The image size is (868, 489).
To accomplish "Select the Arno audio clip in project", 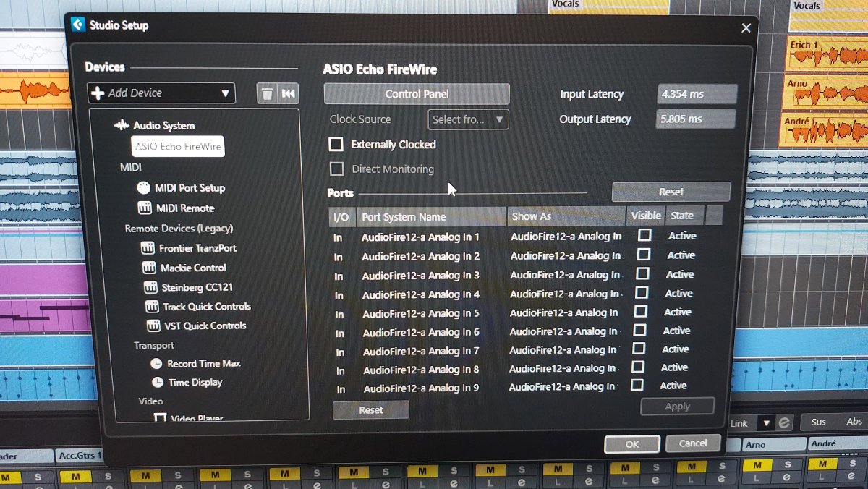I will [x=826, y=91].
